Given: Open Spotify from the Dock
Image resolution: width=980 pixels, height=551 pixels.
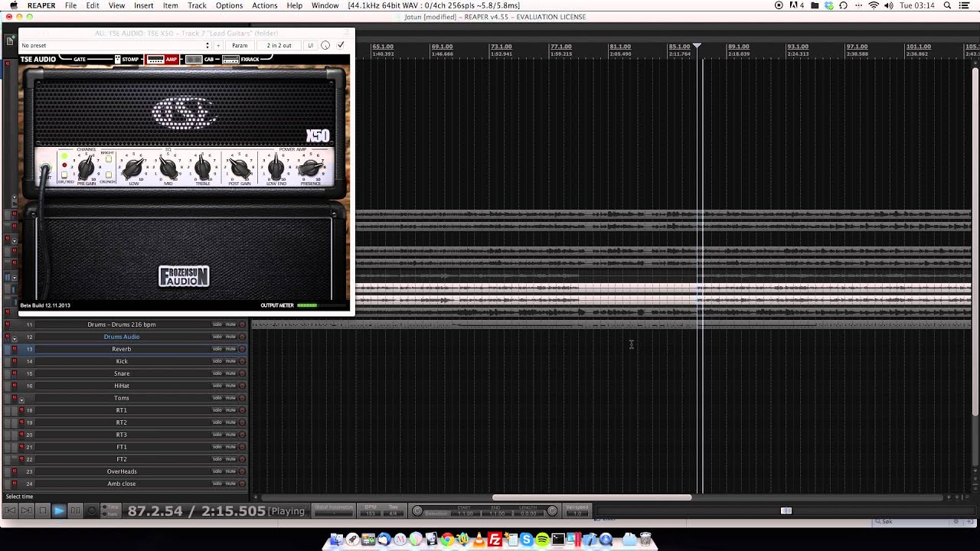Looking at the screenshot, I should point(542,540).
